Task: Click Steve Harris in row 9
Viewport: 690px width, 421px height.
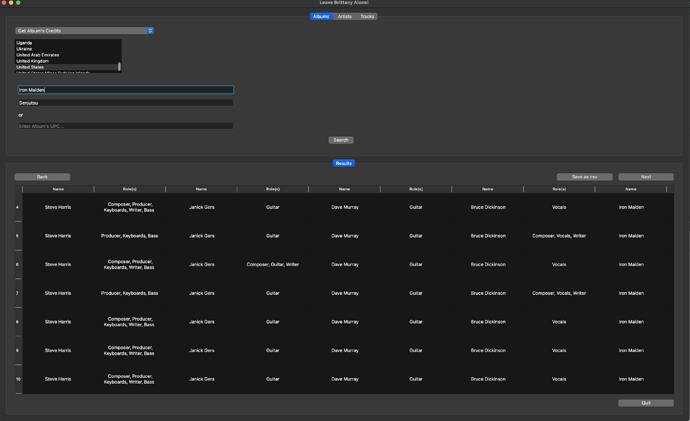Action: (58, 350)
